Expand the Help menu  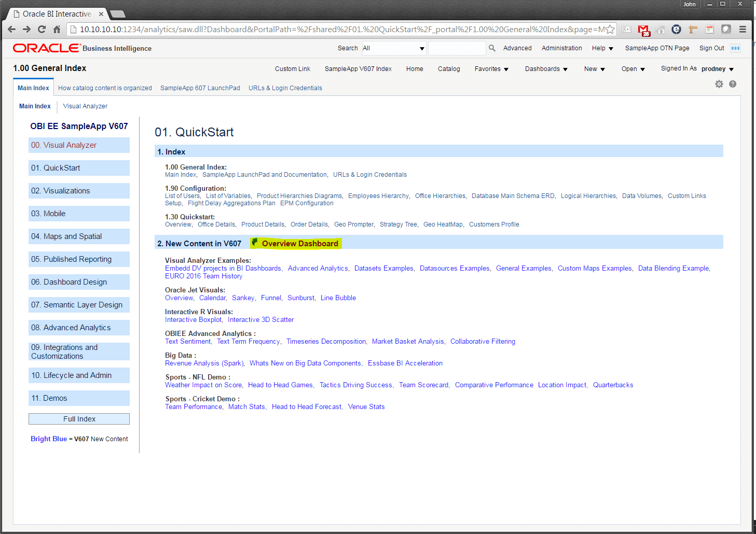602,48
